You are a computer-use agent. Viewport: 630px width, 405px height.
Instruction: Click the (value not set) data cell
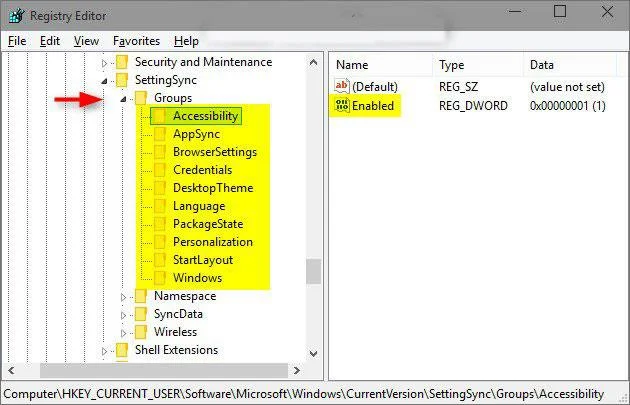[567, 87]
